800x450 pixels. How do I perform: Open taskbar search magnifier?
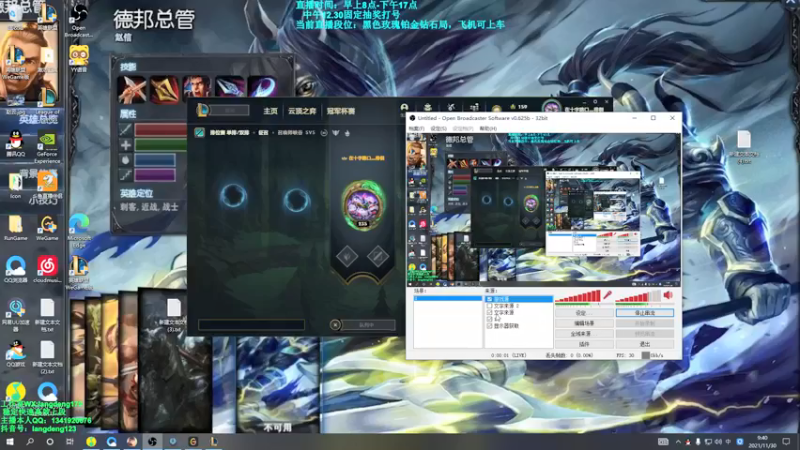[30, 442]
